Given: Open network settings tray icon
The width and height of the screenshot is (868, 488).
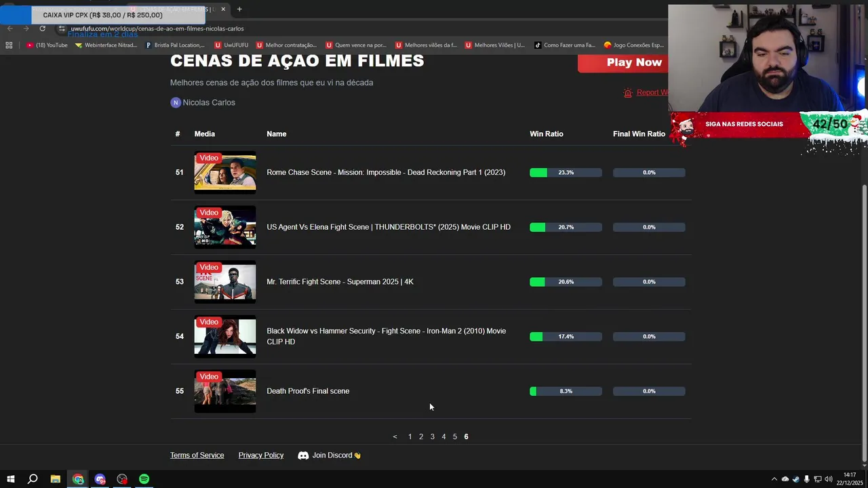Looking at the screenshot, I should pos(817,479).
